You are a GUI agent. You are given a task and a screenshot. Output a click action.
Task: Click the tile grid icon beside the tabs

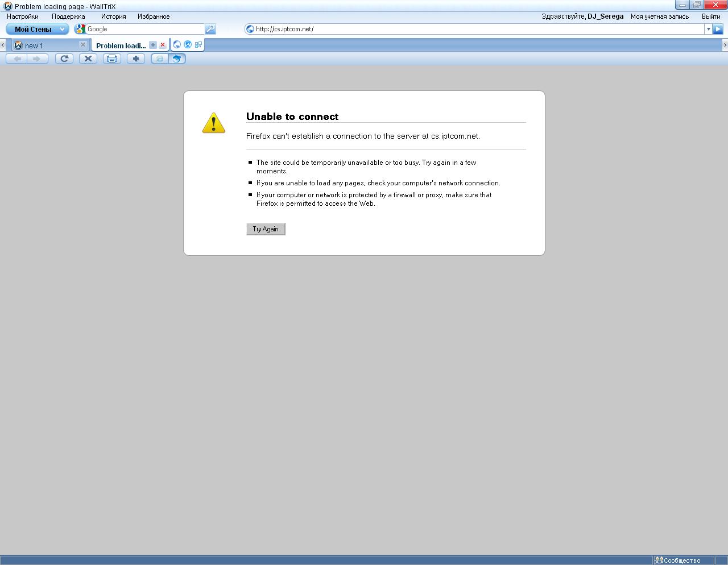tap(198, 44)
